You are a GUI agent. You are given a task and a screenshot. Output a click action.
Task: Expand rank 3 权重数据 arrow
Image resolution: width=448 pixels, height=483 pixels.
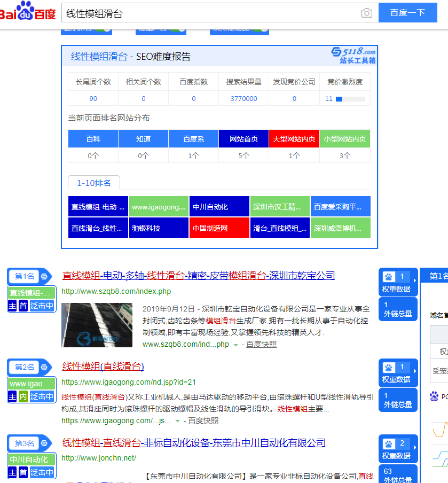(415, 447)
